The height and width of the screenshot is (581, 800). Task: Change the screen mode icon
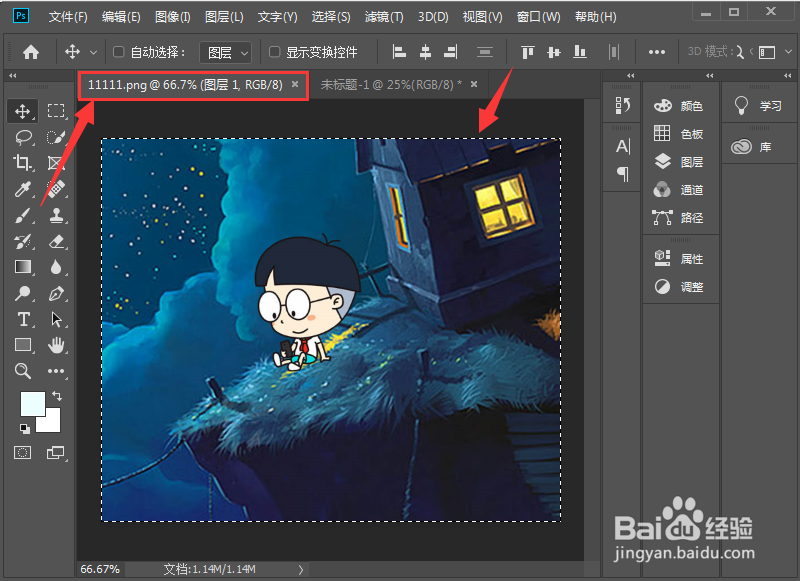[55, 452]
